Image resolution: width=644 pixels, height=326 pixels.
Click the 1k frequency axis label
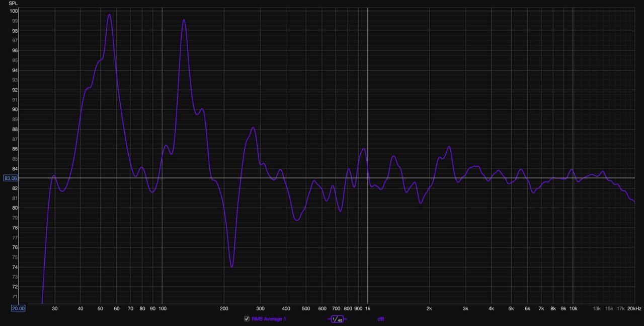pos(367,308)
